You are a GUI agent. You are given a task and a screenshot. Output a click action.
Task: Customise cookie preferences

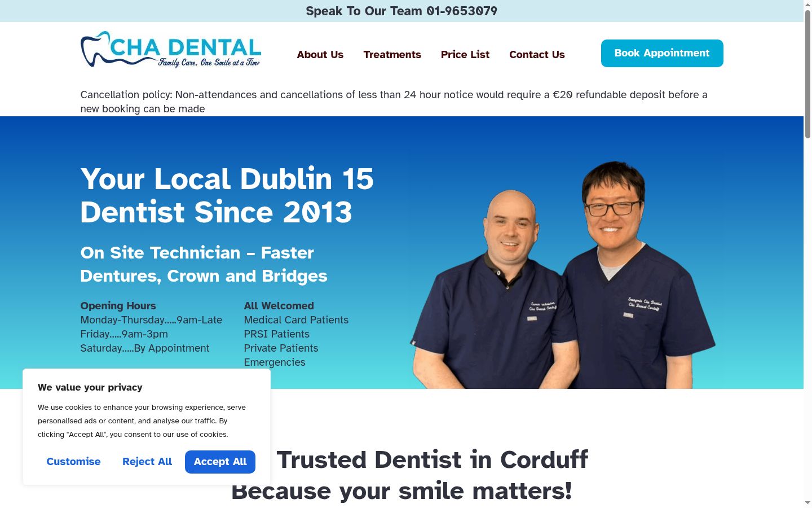[x=73, y=462]
